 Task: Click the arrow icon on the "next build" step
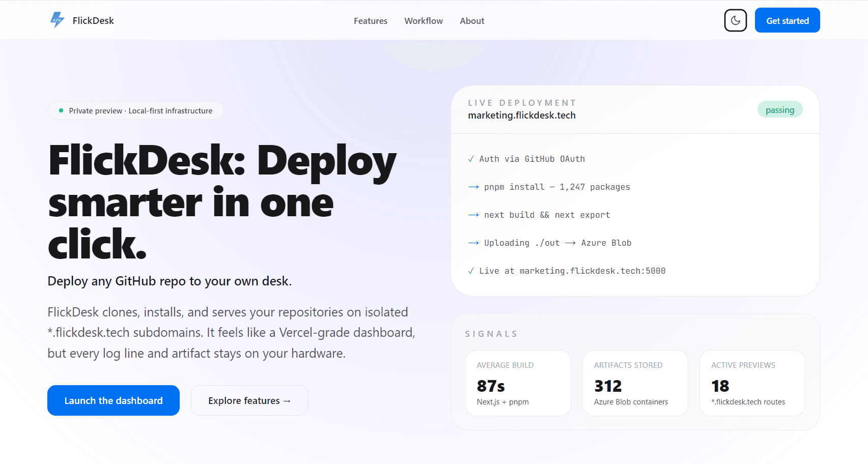(x=473, y=215)
